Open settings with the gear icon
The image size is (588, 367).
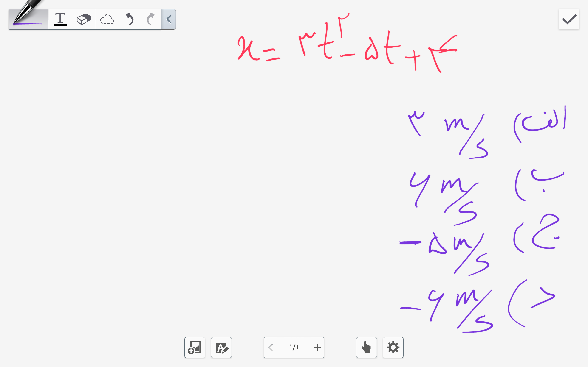[x=393, y=347]
